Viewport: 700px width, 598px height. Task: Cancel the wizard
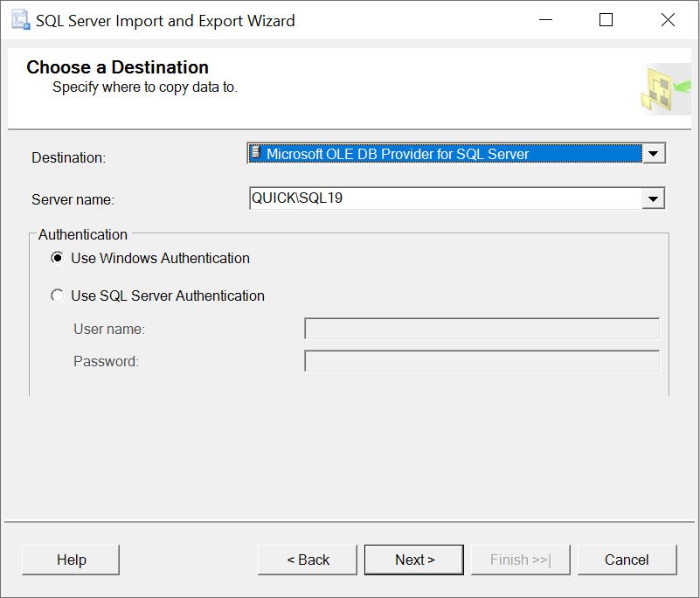[x=627, y=560]
